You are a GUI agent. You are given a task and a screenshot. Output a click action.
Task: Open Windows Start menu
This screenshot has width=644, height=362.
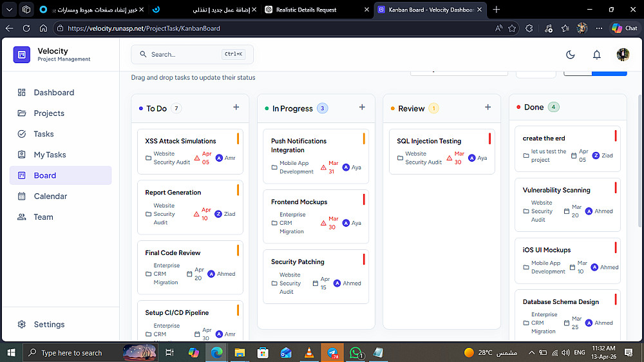[x=11, y=352]
